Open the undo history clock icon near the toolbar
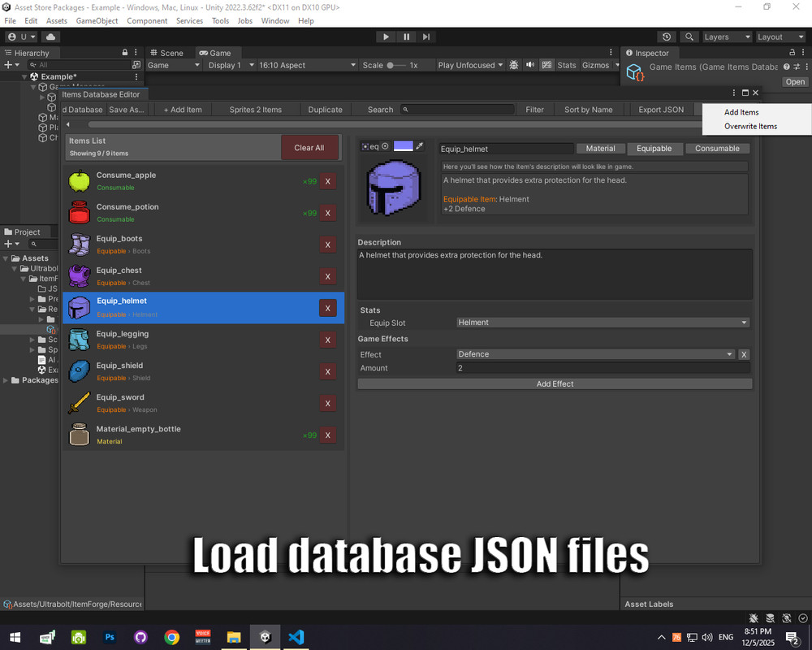Screen dimensions: 812x650 click(666, 37)
